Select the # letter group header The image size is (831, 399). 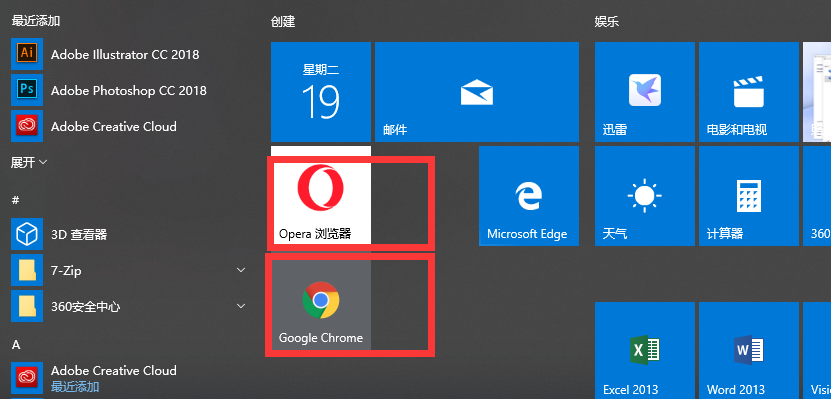tap(15, 200)
